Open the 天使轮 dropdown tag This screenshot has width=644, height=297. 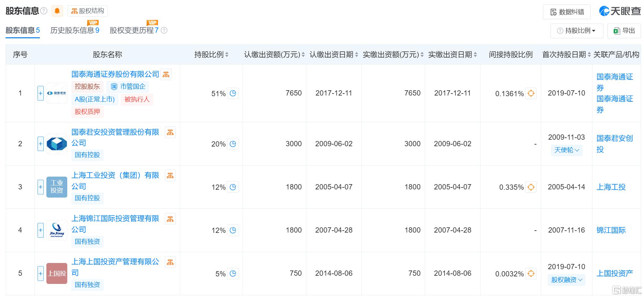[x=567, y=150]
